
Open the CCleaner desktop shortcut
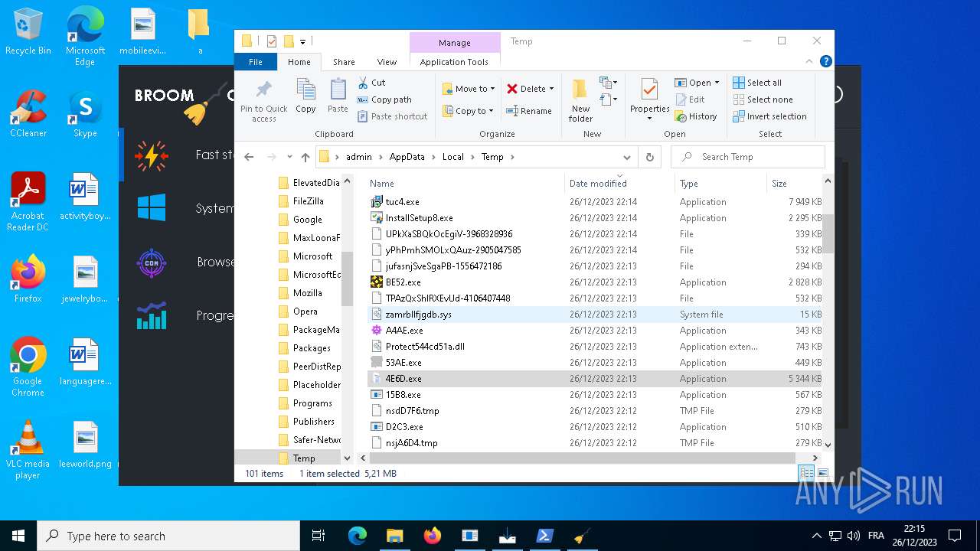tap(28, 115)
